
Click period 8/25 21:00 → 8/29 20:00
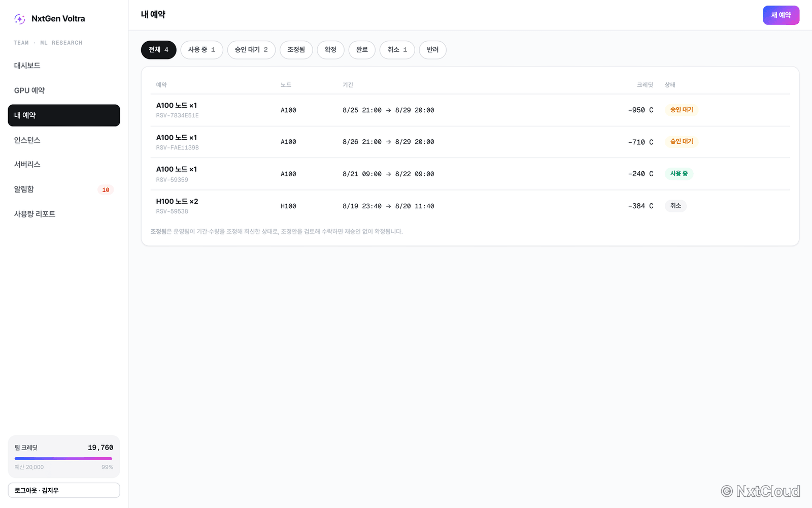coord(388,110)
